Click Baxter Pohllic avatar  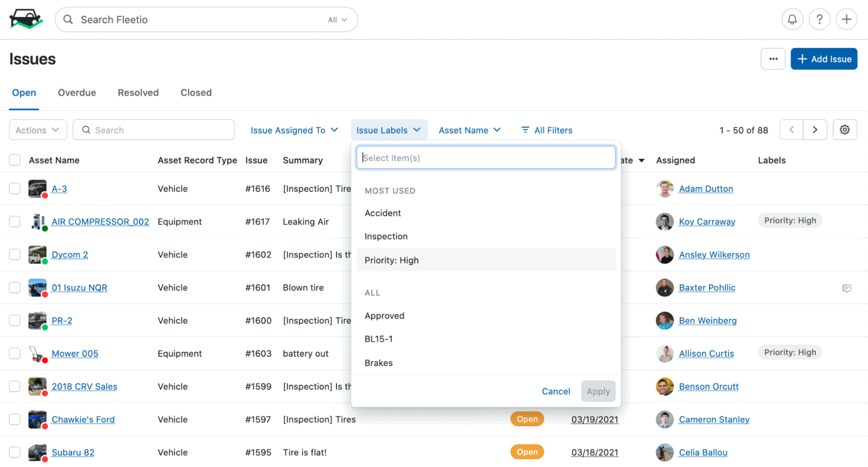665,288
